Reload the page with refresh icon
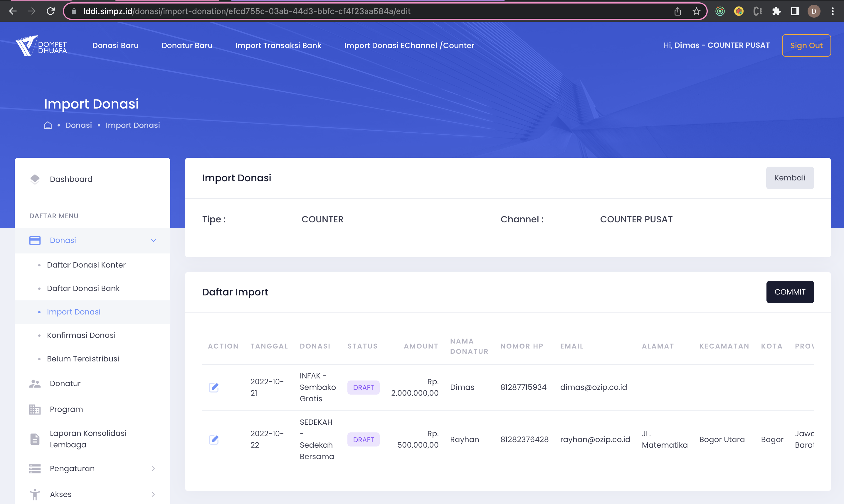Screen dimensions: 844x504 51,11
